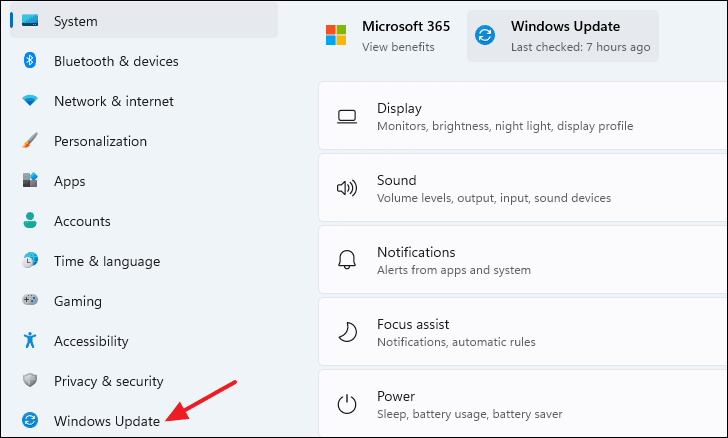The width and height of the screenshot is (728, 438).
Task: Click the Apps icon in sidebar
Action: (30, 180)
